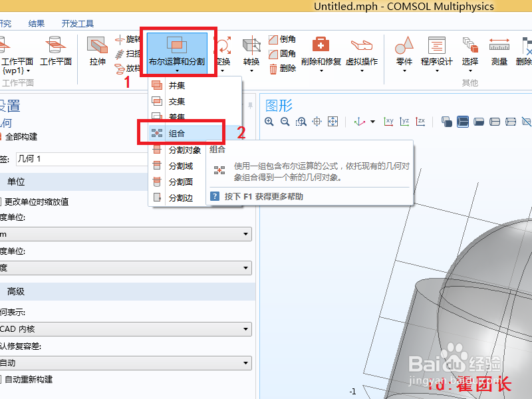Apply the Chamfer (倒角) tool

(x=282, y=39)
